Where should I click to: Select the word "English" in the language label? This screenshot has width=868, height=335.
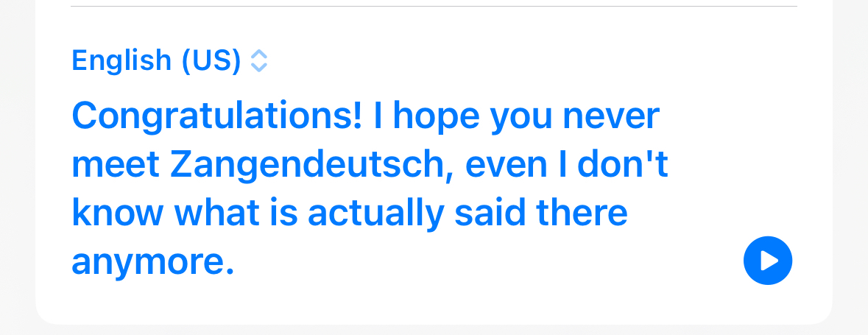tap(121, 60)
